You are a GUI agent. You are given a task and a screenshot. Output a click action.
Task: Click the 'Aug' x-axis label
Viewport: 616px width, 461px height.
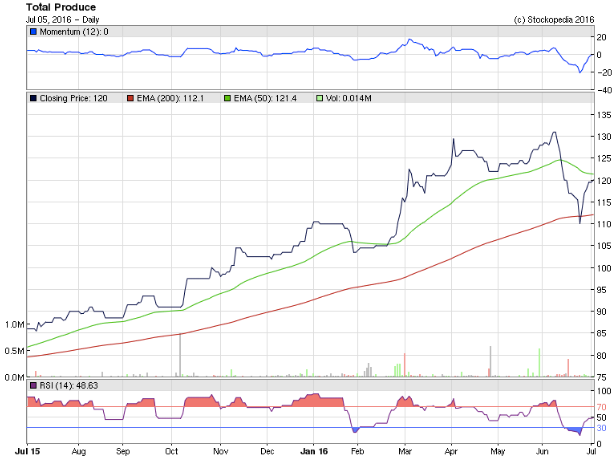pos(79,451)
